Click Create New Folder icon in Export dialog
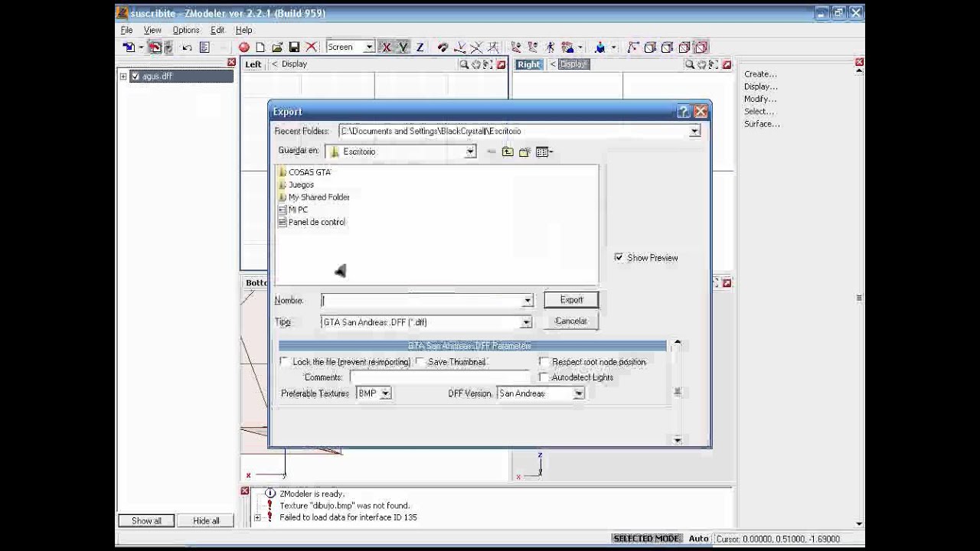 pyautogui.click(x=524, y=152)
